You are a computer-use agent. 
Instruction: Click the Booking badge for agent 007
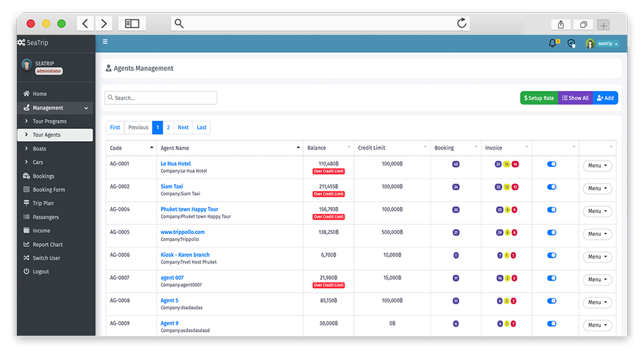tap(455, 278)
